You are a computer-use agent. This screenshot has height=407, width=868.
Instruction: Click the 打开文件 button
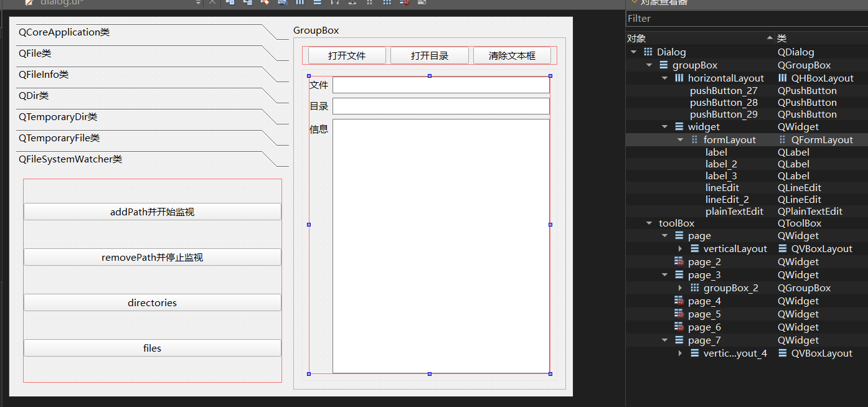click(x=347, y=55)
